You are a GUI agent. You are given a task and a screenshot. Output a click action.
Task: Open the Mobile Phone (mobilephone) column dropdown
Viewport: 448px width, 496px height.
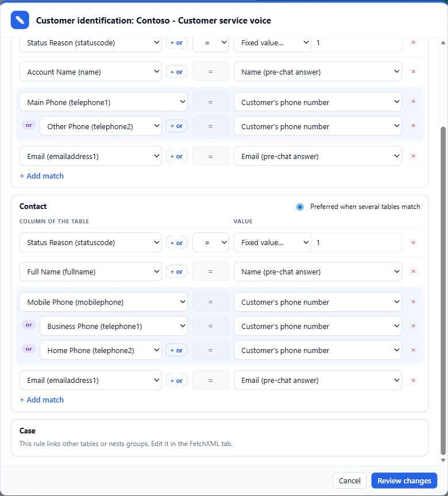103,302
